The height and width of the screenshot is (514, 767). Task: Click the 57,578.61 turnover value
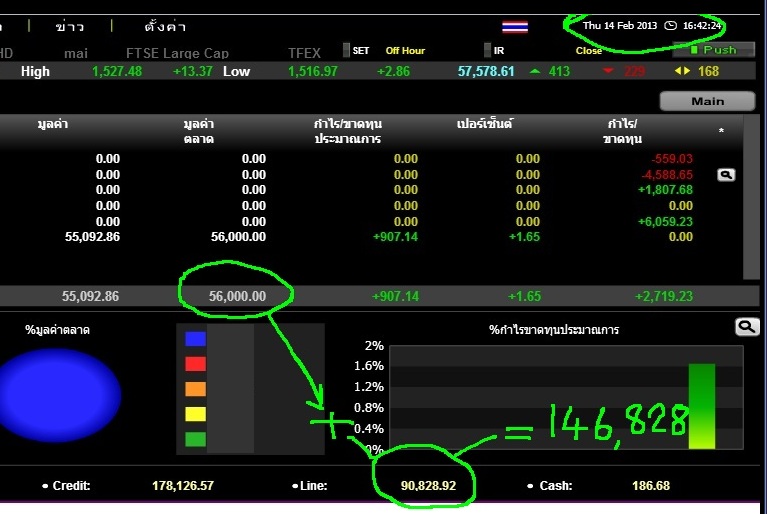click(486, 71)
